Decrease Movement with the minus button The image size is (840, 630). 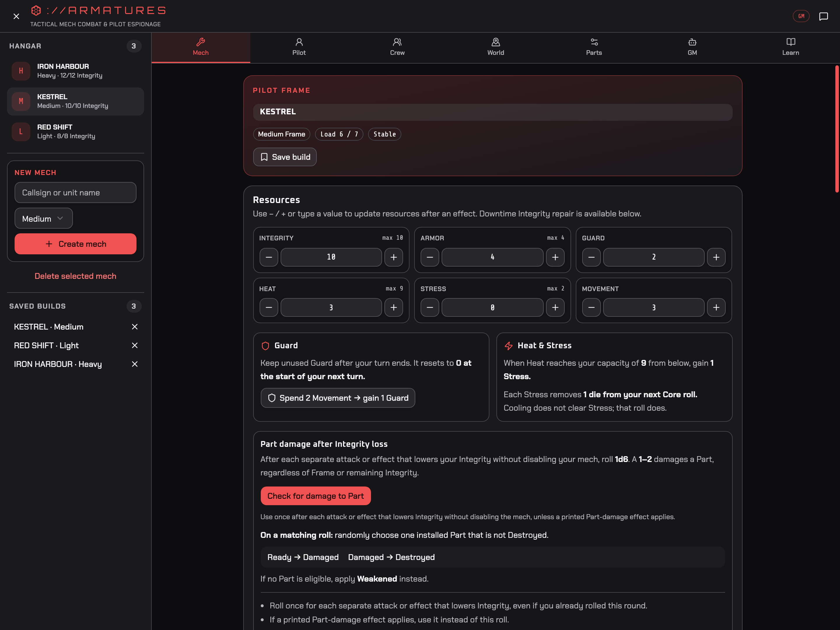click(591, 307)
